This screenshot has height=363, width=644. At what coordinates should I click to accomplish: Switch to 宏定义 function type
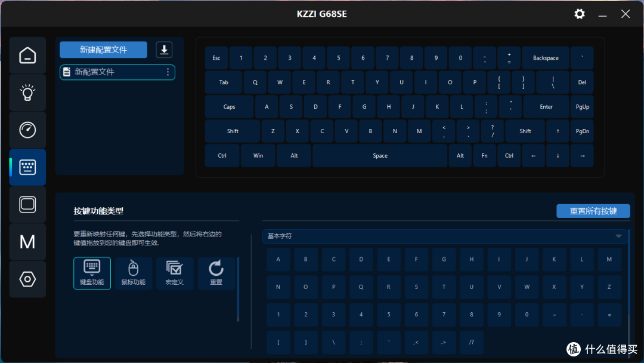click(174, 273)
